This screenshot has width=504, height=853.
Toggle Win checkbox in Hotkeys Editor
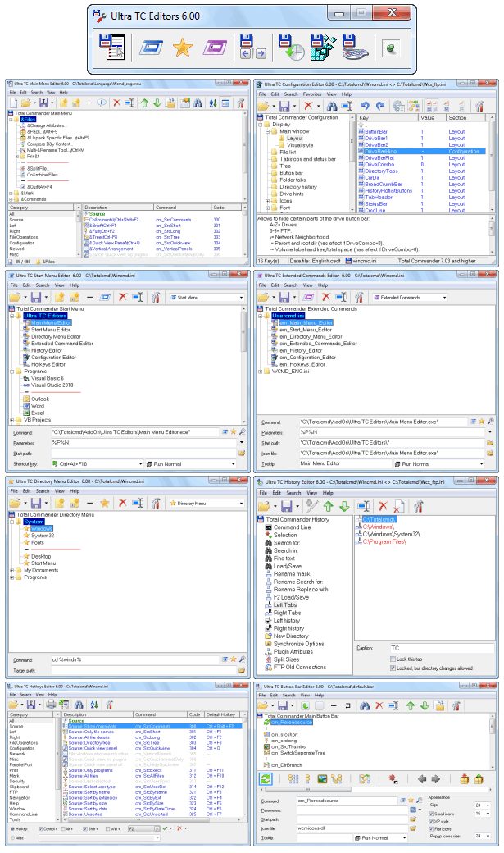click(107, 828)
